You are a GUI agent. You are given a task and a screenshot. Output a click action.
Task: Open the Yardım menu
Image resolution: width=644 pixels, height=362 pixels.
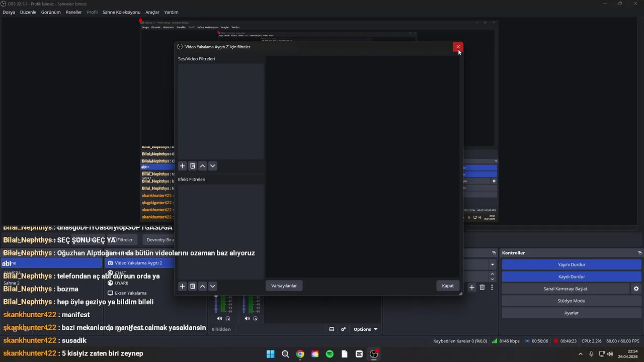click(x=171, y=12)
